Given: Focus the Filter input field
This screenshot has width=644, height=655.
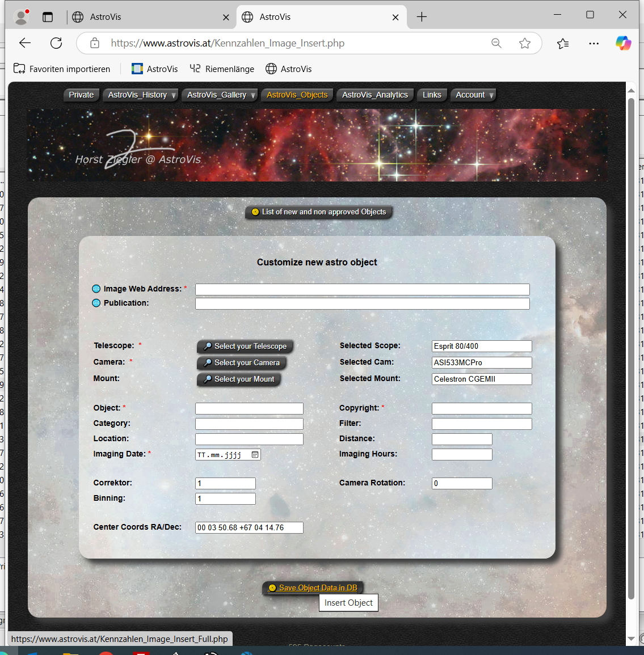Looking at the screenshot, I should point(482,424).
